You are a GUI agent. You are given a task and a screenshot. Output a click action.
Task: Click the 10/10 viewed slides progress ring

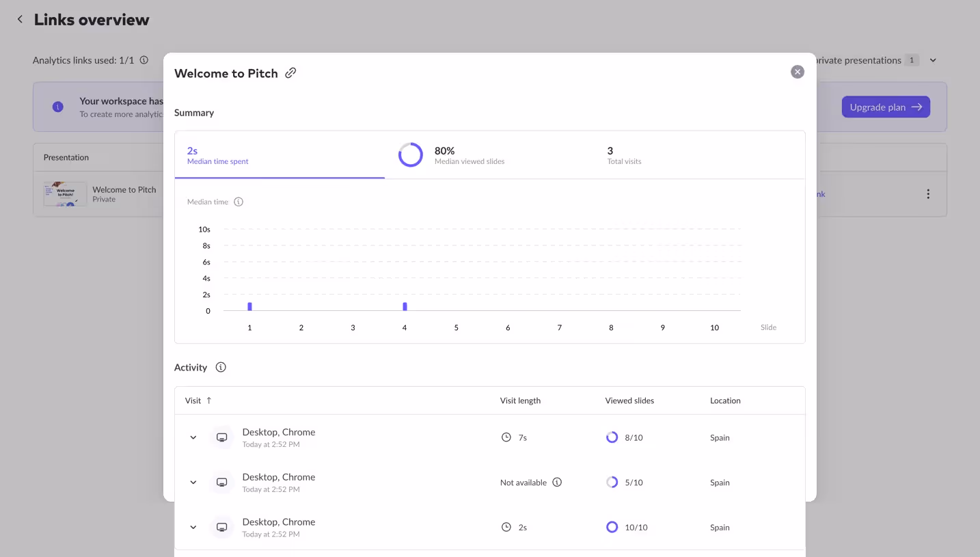coord(612,527)
